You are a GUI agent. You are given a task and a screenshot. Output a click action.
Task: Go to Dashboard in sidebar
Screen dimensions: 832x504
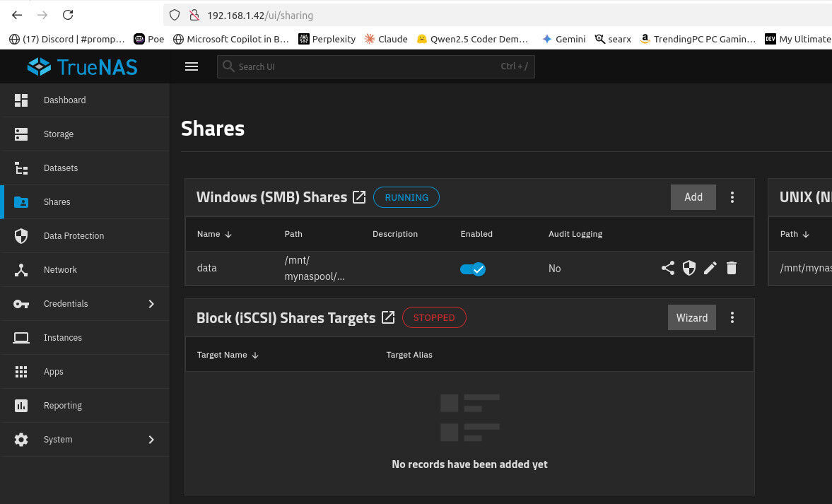[64, 100]
